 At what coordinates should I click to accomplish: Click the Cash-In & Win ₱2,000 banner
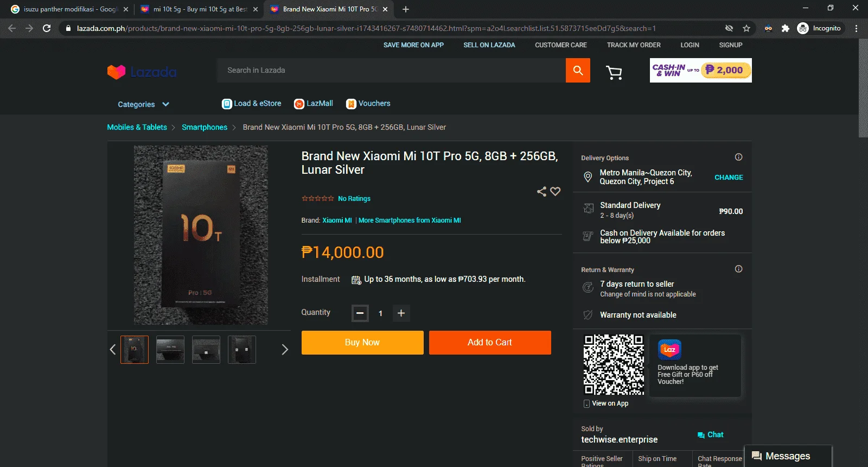click(x=701, y=71)
